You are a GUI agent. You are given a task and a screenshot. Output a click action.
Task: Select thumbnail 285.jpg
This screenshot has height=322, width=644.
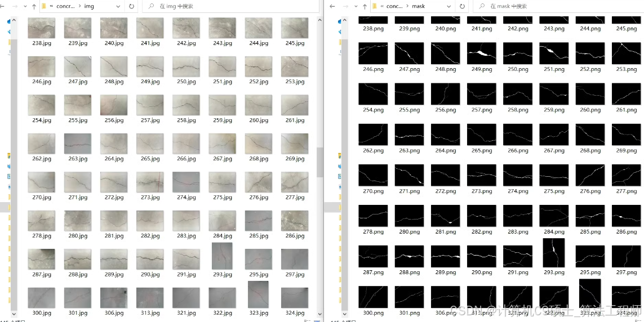259,221
